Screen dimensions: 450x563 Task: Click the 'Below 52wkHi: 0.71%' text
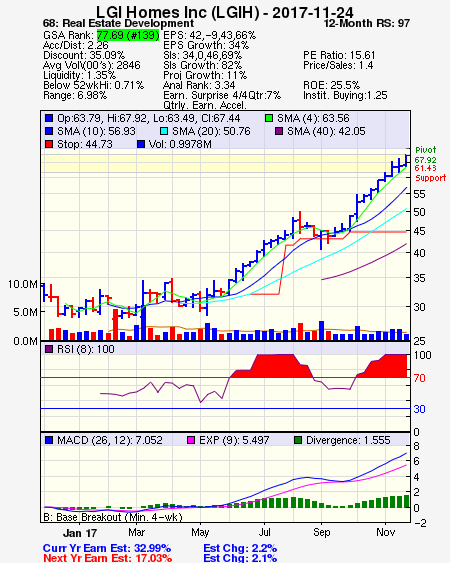[93, 85]
